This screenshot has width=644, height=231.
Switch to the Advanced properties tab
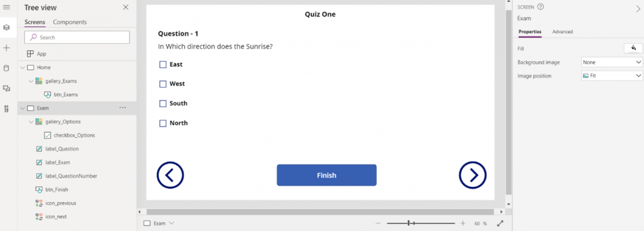coord(562,31)
